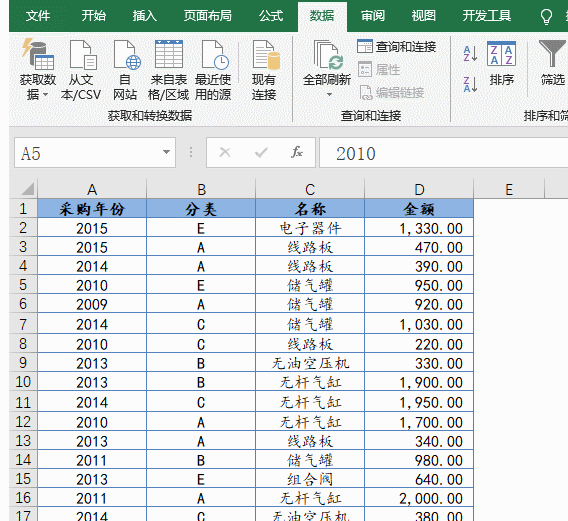Open Insert Function fx button
Screen dimensions: 568x521
(x=297, y=153)
